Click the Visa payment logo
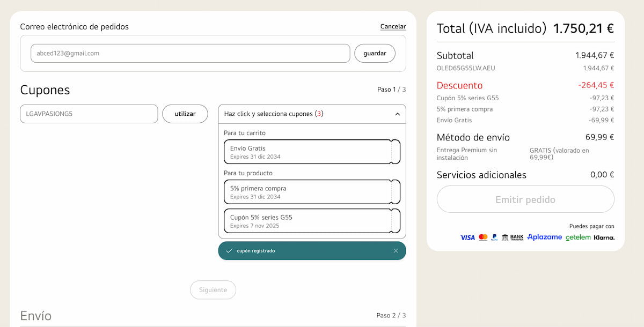The height and width of the screenshot is (327, 644). (x=467, y=237)
